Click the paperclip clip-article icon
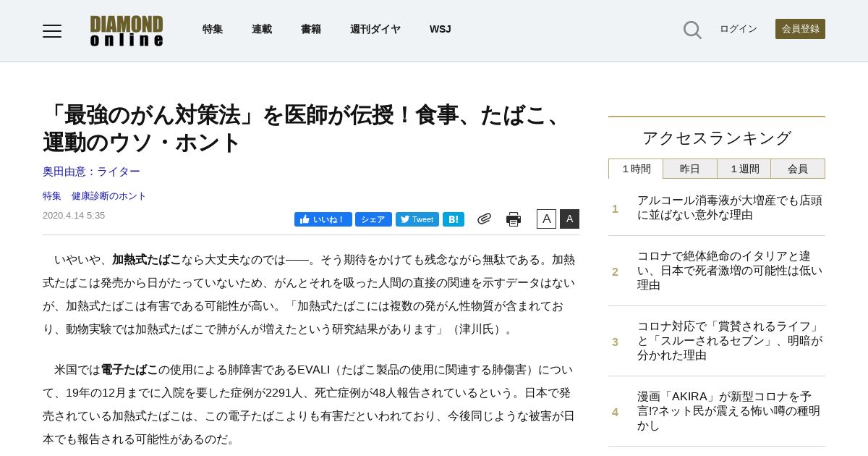868x456 pixels. click(x=484, y=219)
